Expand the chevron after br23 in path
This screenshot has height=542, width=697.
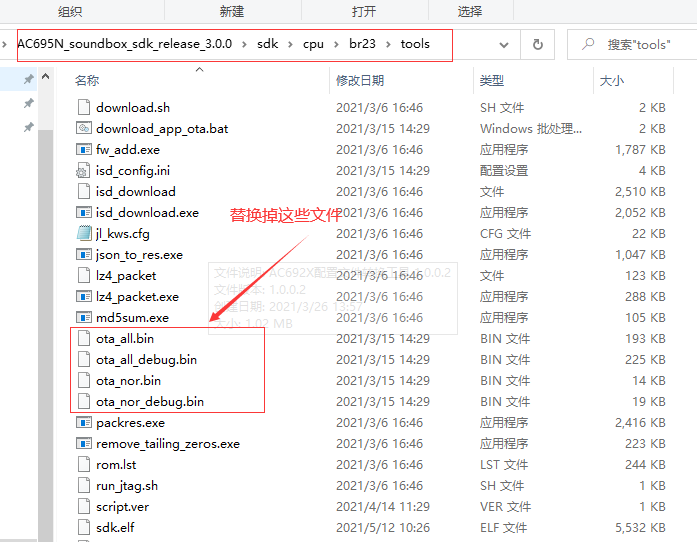[388, 44]
